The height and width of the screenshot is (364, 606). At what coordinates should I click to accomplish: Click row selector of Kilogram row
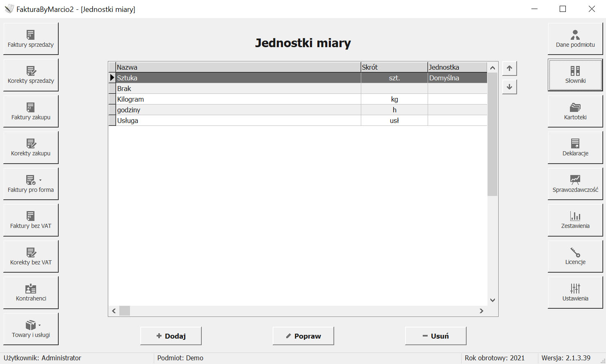click(112, 99)
